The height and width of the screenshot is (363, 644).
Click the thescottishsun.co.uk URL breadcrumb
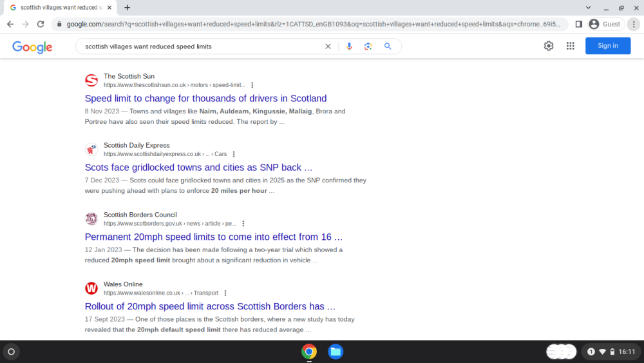[x=174, y=85]
